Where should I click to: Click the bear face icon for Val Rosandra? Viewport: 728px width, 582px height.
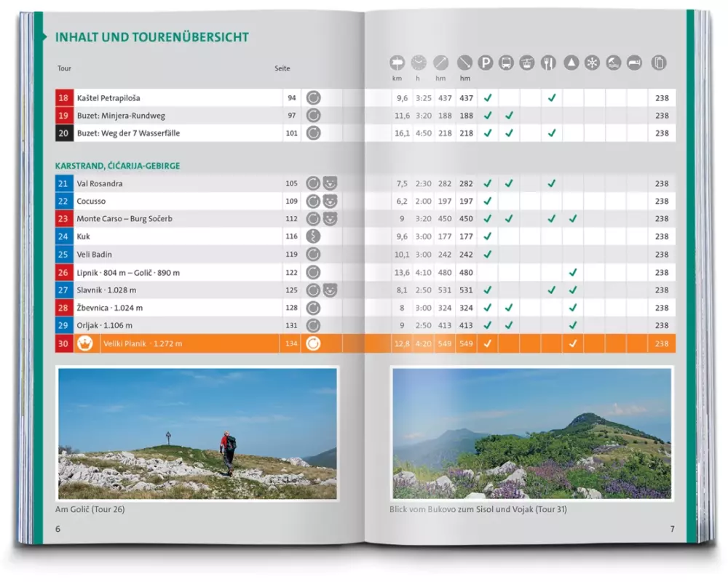(330, 183)
